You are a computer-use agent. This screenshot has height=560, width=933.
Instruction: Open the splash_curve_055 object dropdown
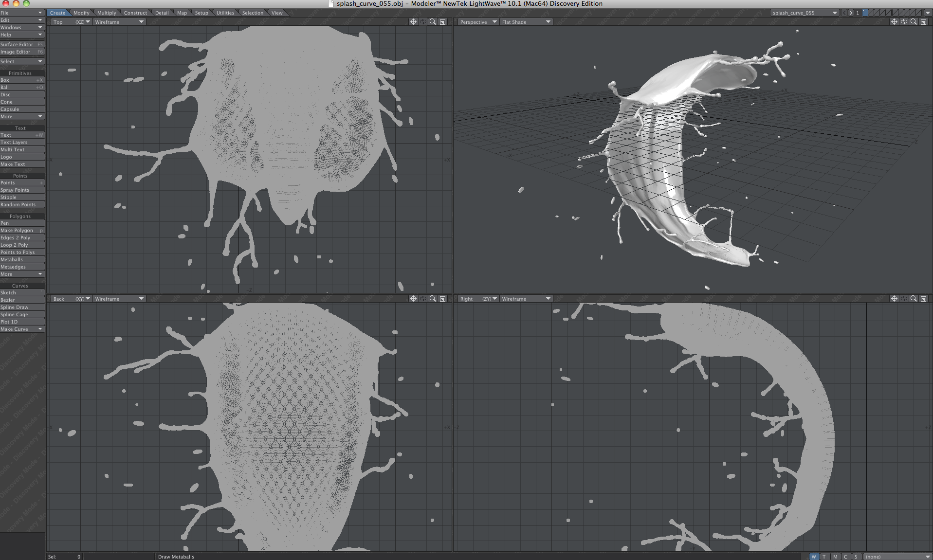804,13
